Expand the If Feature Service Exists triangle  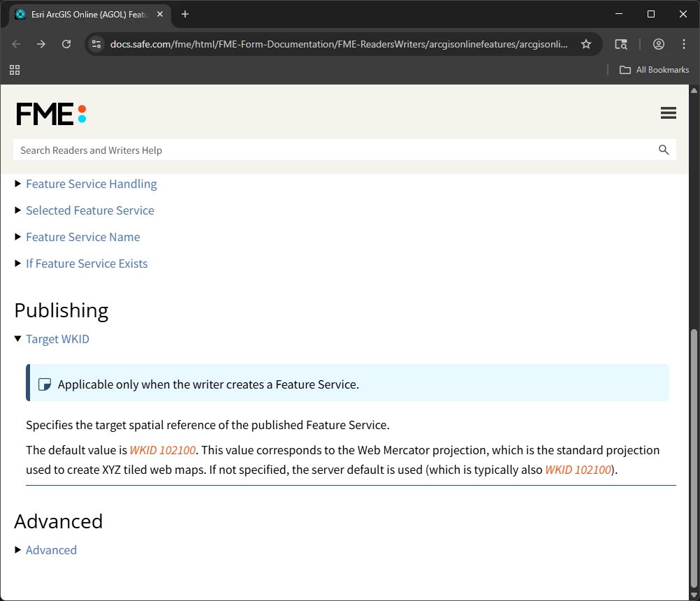[x=18, y=263]
